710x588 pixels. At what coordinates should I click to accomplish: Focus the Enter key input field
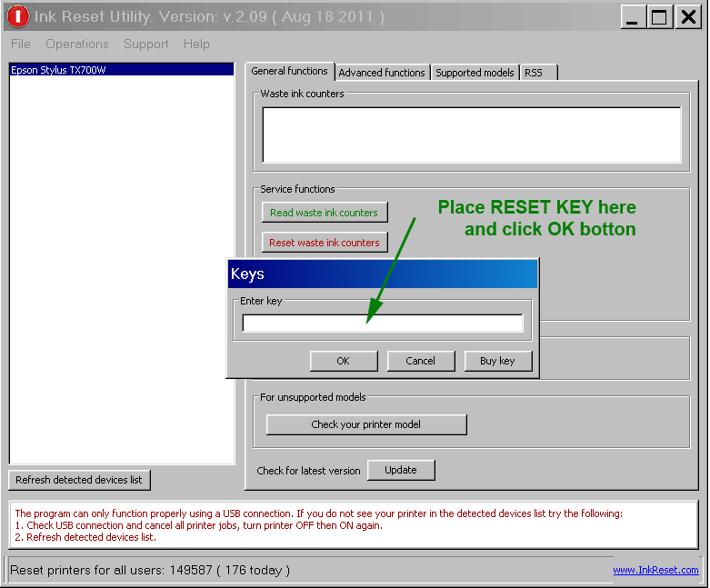(x=383, y=324)
